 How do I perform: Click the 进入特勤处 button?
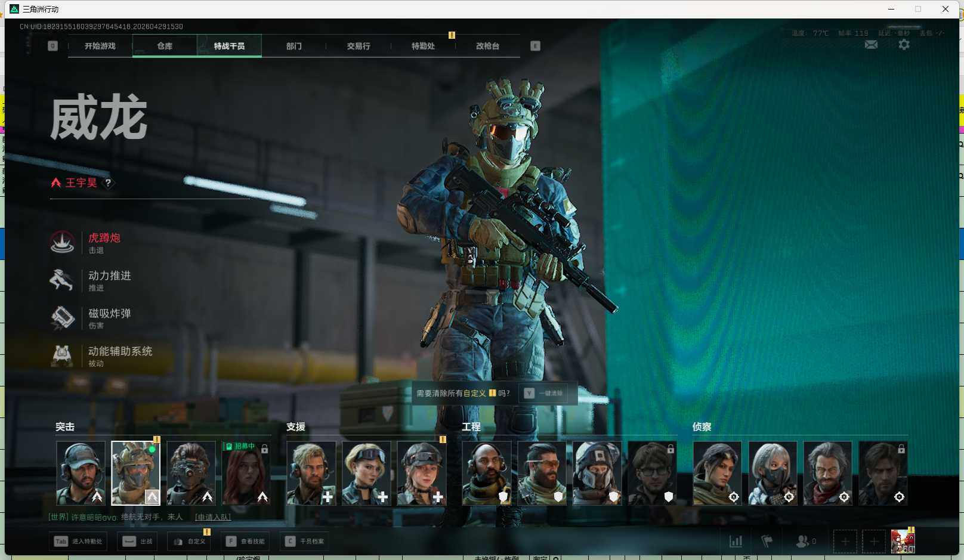(78, 542)
